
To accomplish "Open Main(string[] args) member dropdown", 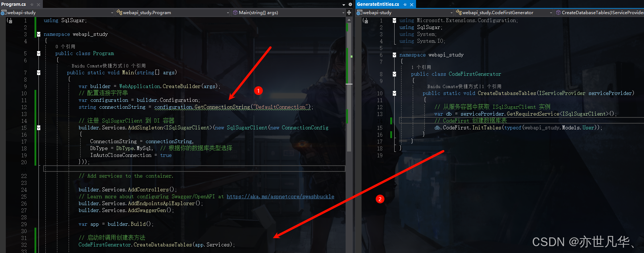I will (343, 13).
